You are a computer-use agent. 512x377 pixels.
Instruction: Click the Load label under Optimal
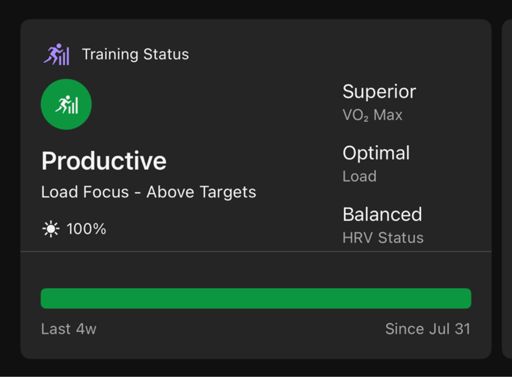[359, 176]
